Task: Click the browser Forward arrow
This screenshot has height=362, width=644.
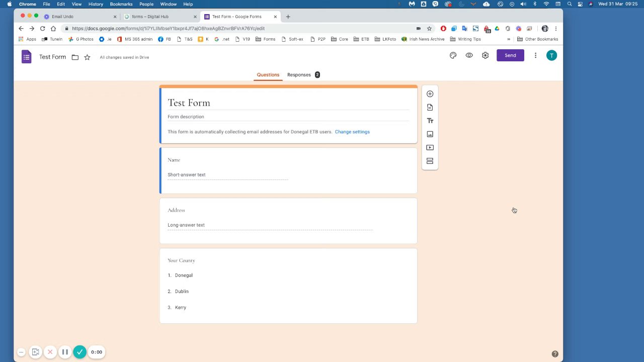Action: [x=32, y=29]
